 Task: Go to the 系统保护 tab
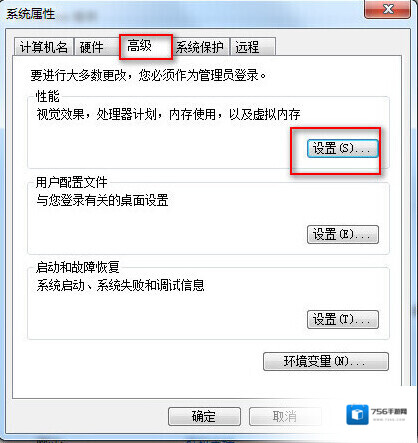coord(200,47)
